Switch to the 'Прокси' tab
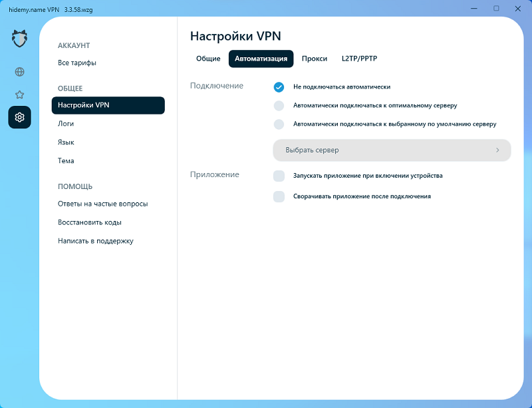This screenshot has height=408, width=532. (315, 59)
